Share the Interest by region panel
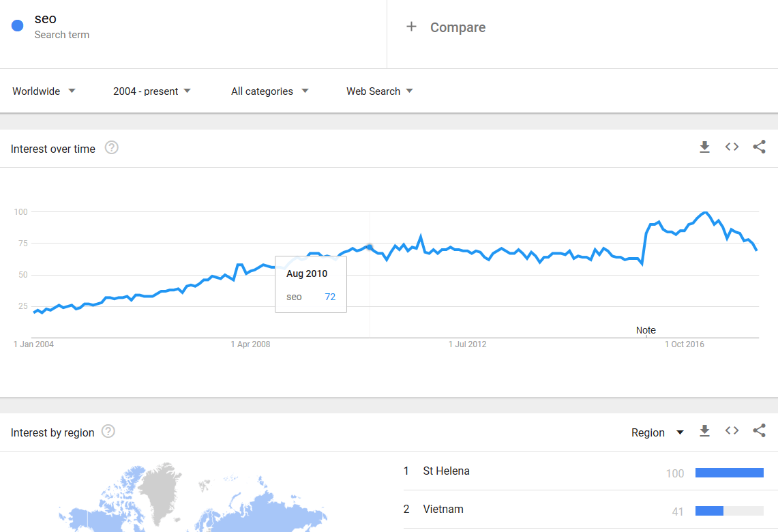This screenshot has width=778, height=532. tap(759, 431)
